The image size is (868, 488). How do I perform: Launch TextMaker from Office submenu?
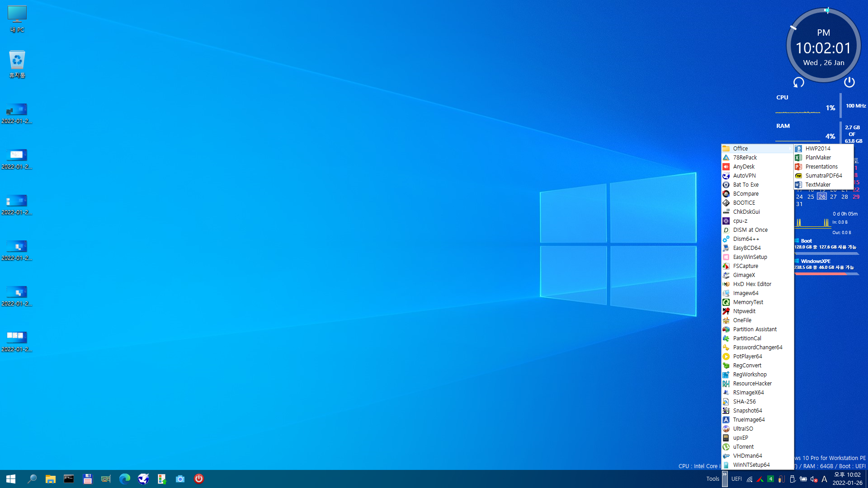pos(823,185)
